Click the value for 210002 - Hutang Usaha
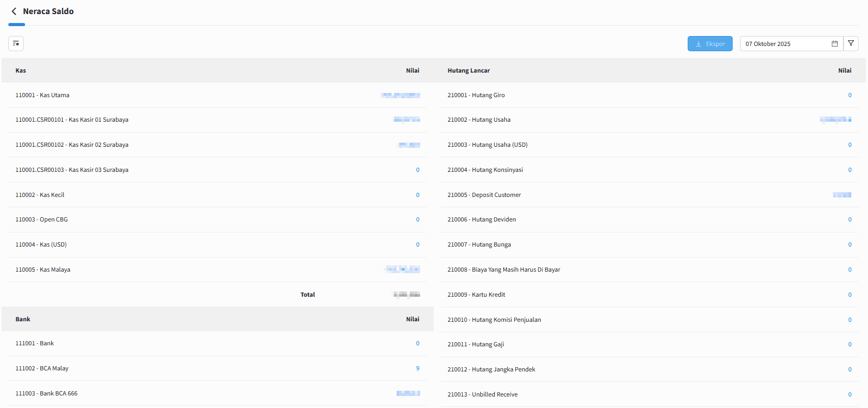This screenshot has height=408, width=868. [836, 120]
